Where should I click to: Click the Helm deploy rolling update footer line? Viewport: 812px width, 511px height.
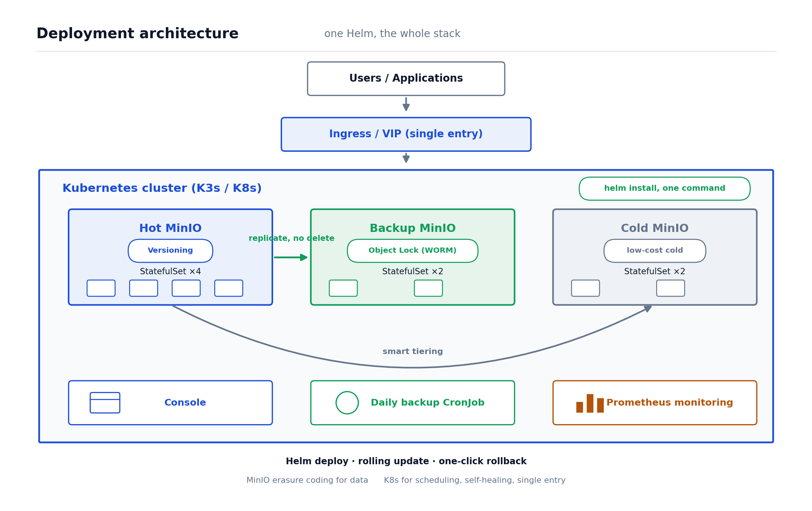pos(406,461)
